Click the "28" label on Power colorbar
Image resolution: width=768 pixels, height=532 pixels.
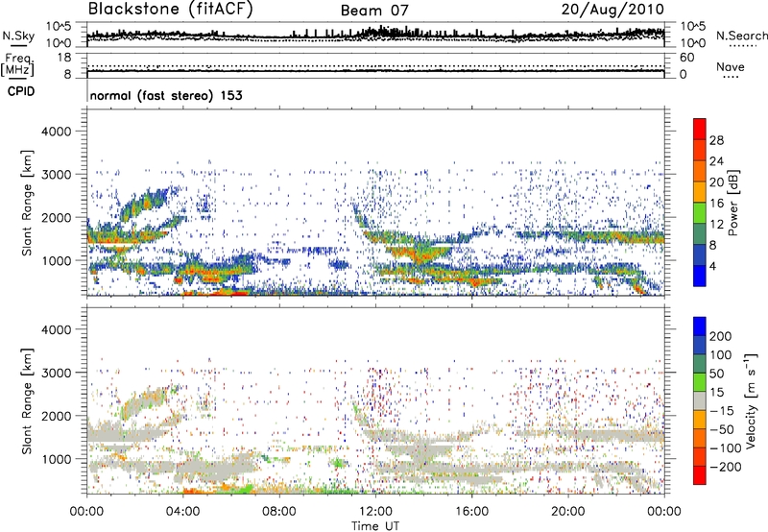point(716,140)
